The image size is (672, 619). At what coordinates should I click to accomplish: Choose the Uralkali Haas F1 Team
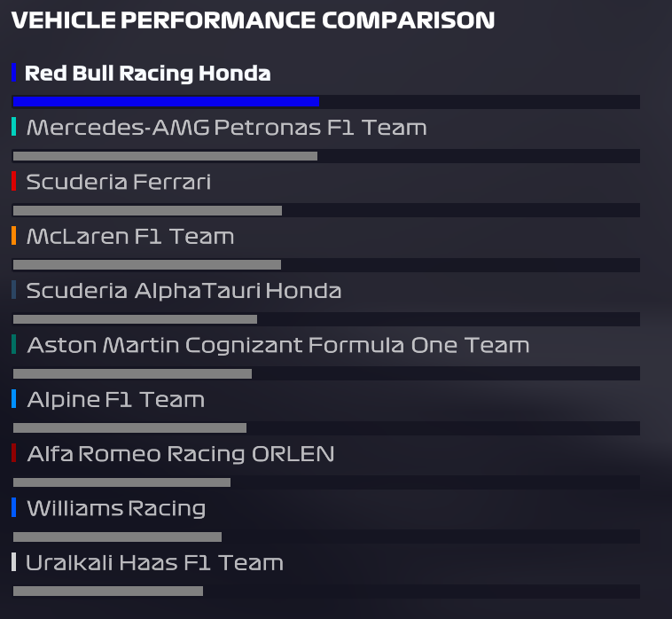click(x=154, y=563)
